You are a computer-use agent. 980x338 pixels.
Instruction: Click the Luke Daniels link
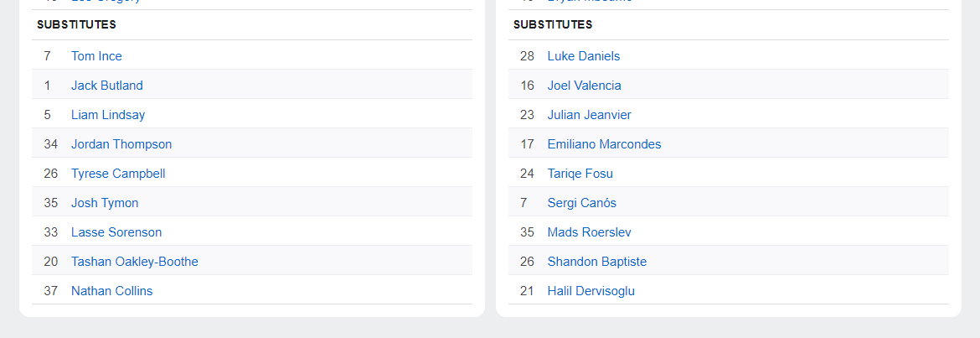(584, 56)
